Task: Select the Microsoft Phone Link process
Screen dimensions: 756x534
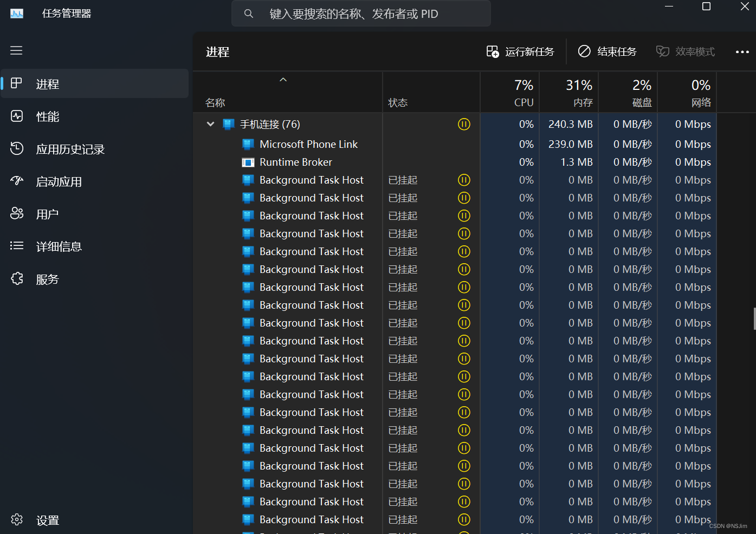Action: click(308, 144)
